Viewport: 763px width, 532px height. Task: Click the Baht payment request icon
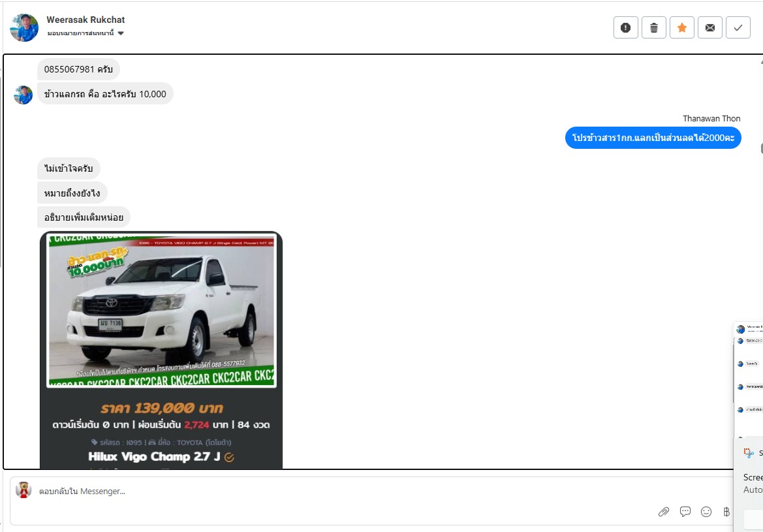(726, 512)
